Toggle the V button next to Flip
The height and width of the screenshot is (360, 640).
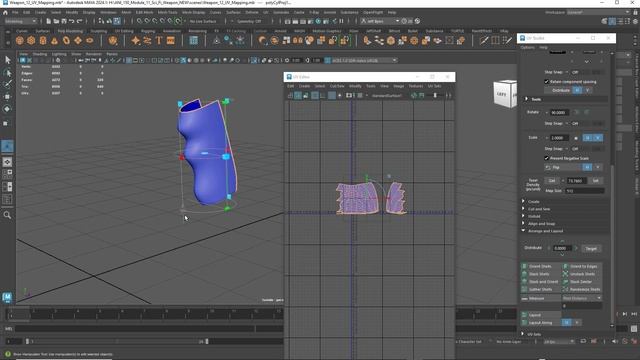point(598,167)
